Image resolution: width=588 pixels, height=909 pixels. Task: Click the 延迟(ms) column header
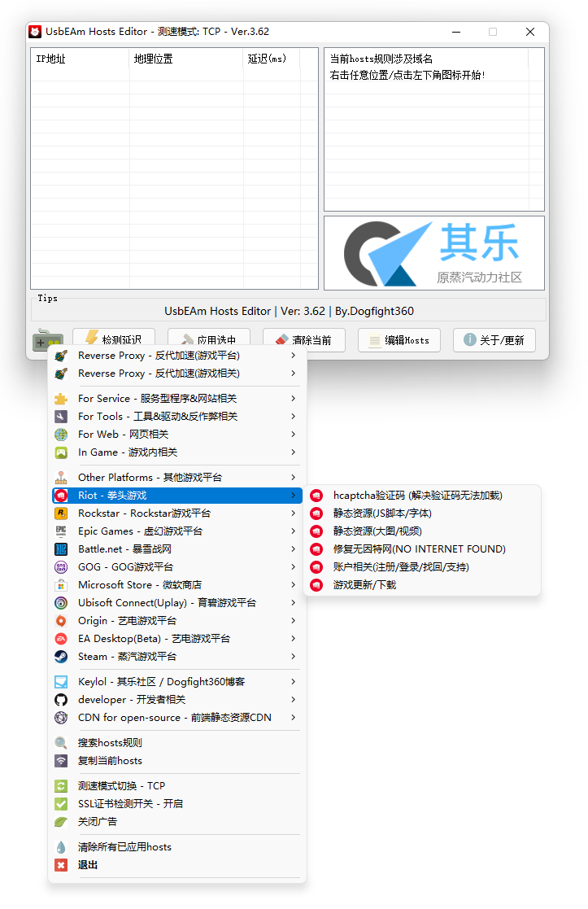click(x=272, y=59)
